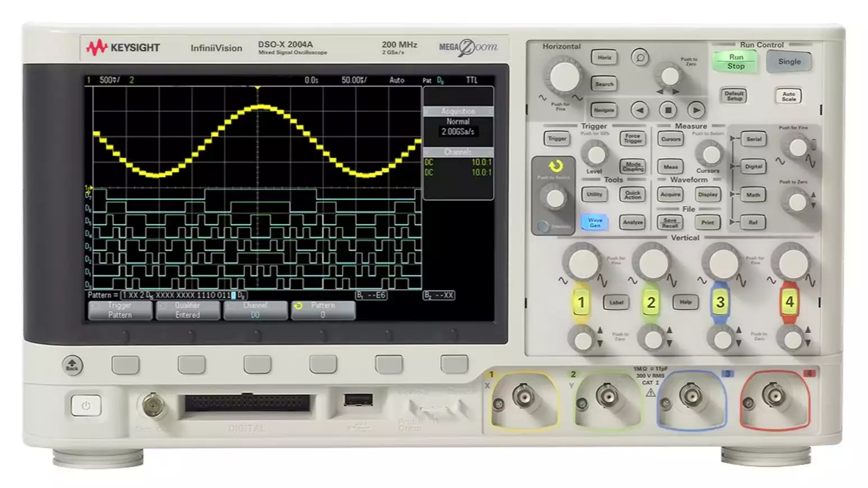
Task: Toggle channel 1 yellow button
Action: tap(581, 303)
